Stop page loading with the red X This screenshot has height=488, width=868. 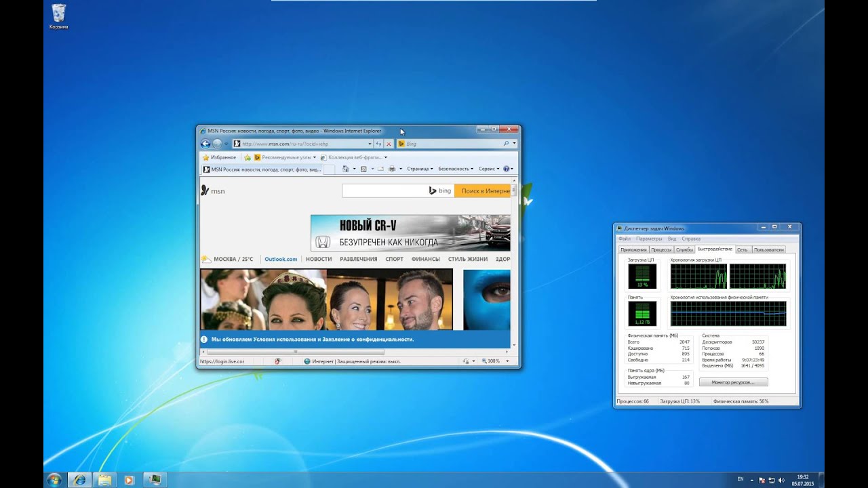[x=389, y=144]
